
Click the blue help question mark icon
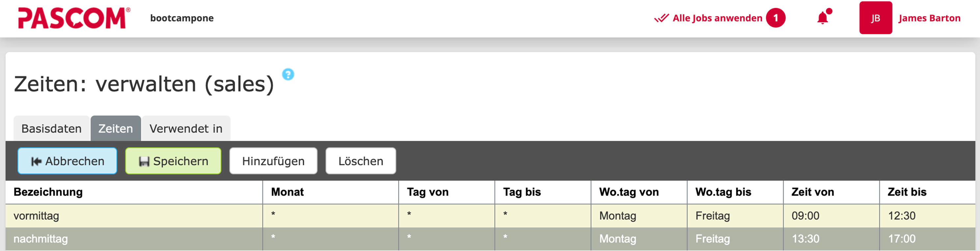coord(288,74)
